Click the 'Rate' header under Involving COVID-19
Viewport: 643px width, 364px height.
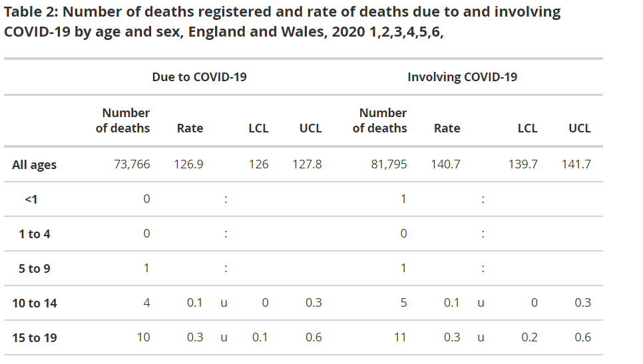pyautogui.click(x=447, y=128)
